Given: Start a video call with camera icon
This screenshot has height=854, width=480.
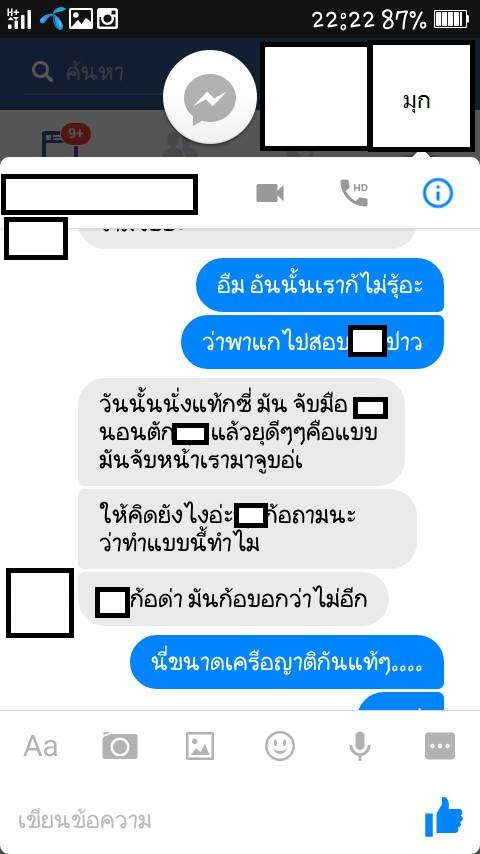Looking at the screenshot, I should (x=270, y=193).
